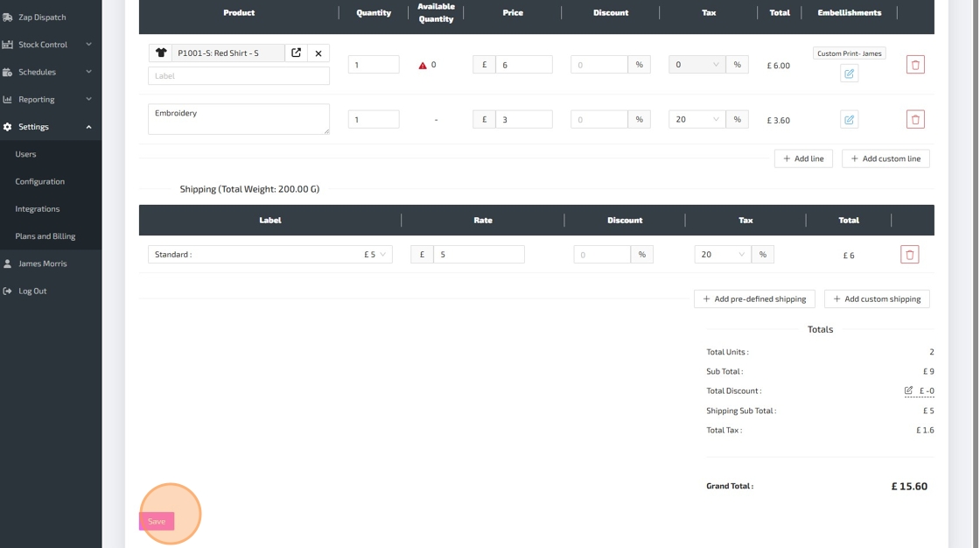Click the Embroidery discount field
The image size is (980, 548).
(598, 119)
